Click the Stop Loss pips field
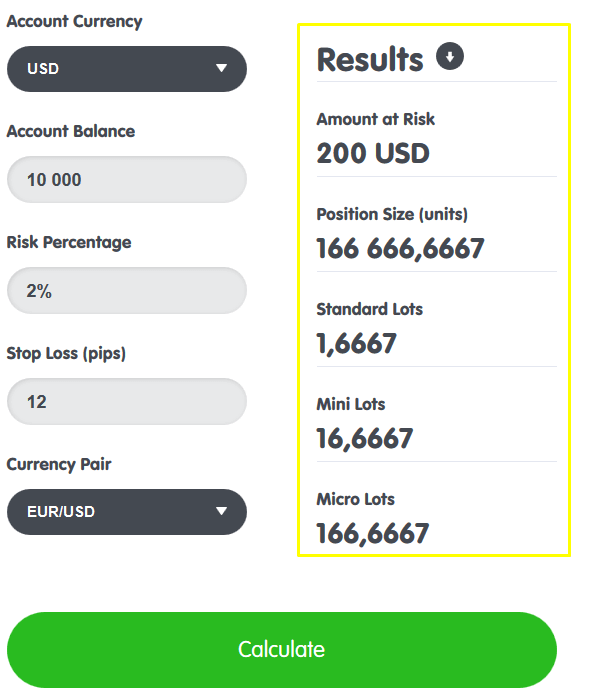Viewport: 589px width, 690px height. [127, 401]
